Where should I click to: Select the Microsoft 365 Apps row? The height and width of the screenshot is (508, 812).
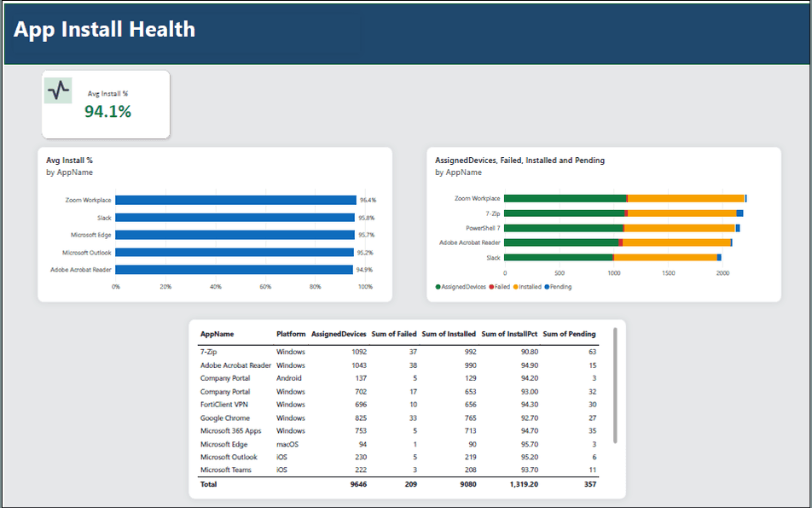(398, 431)
